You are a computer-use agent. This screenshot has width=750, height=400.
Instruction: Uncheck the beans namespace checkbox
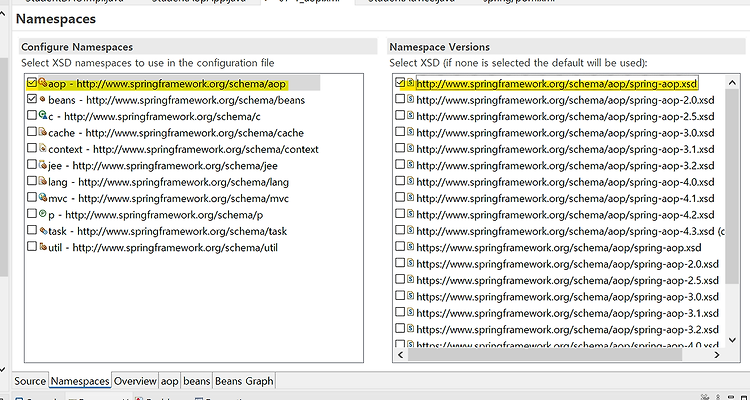point(32,100)
